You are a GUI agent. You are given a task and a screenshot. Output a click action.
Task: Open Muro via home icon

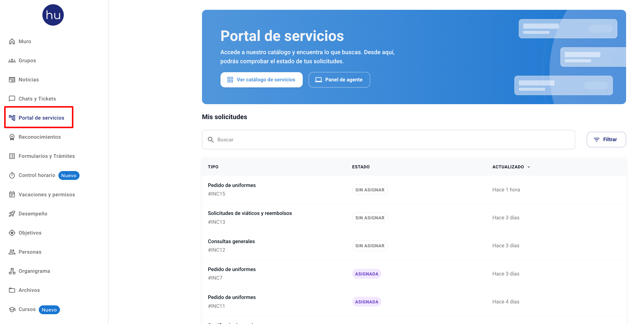tap(12, 41)
